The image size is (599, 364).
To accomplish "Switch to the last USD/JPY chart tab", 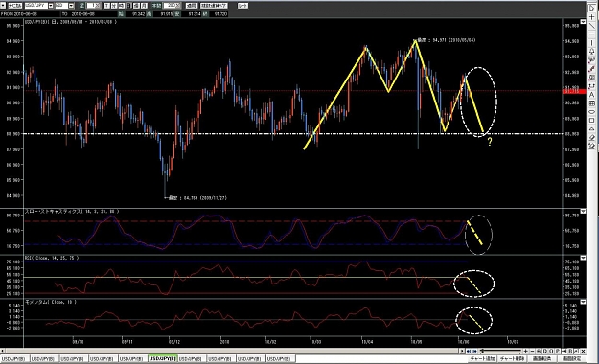I will 281,359.
